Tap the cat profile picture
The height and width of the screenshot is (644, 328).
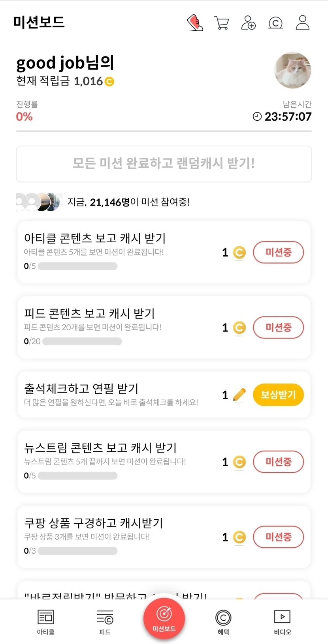[293, 70]
